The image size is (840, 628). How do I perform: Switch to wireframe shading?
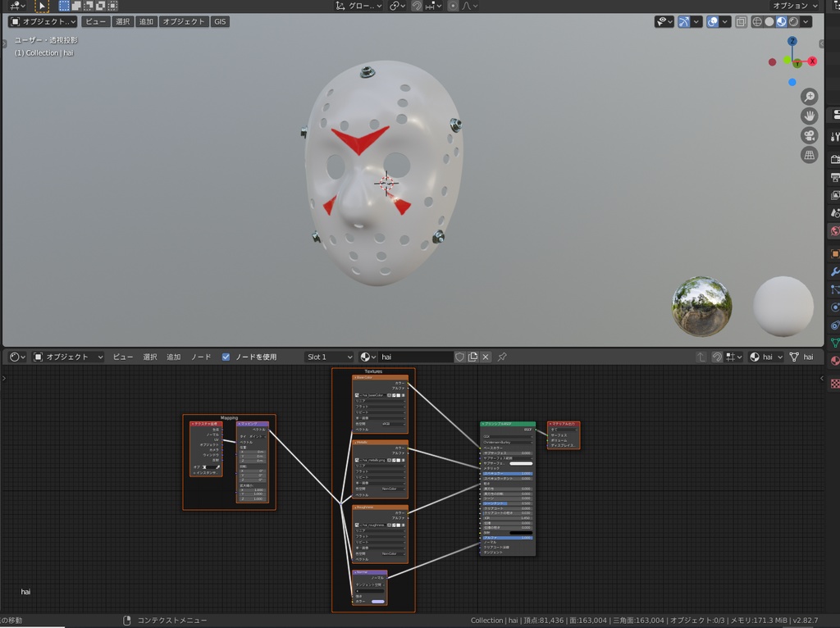point(757,21)
